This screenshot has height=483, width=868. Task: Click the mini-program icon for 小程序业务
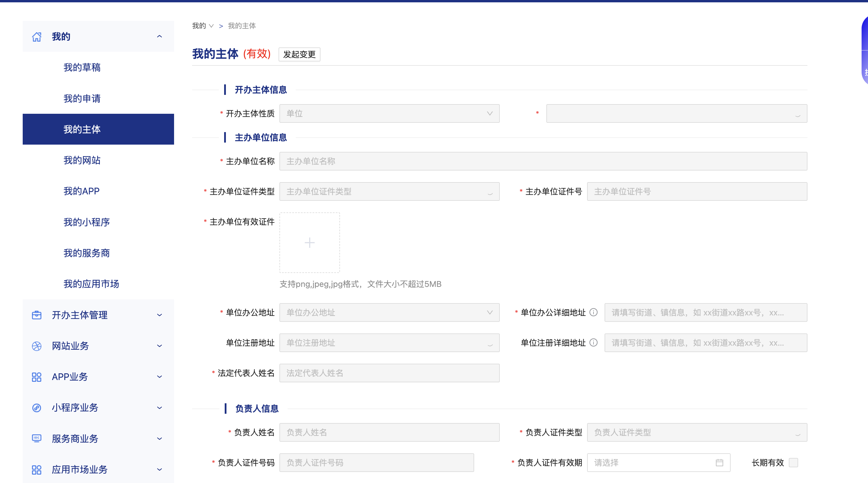36,408
